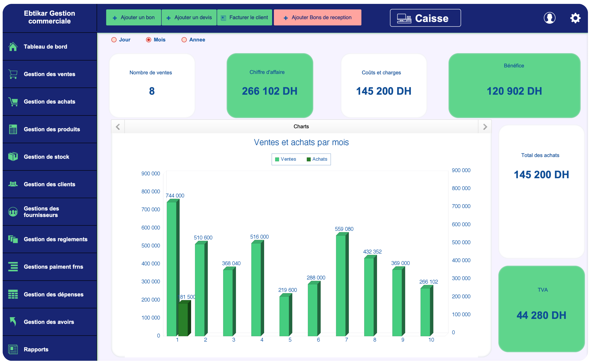590x364 pixels.
Task: Click the Bénéfice card
Action: (514, 86)
